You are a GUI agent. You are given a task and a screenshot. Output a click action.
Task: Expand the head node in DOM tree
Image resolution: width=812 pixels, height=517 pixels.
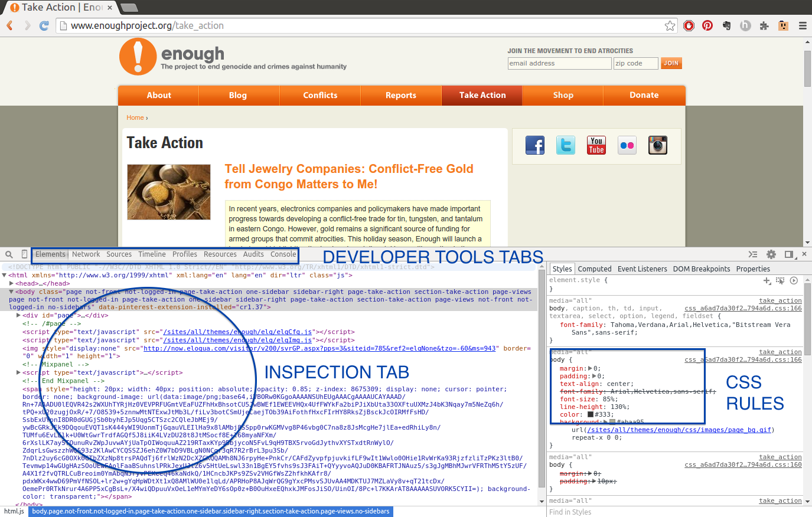tap(12, 283)
